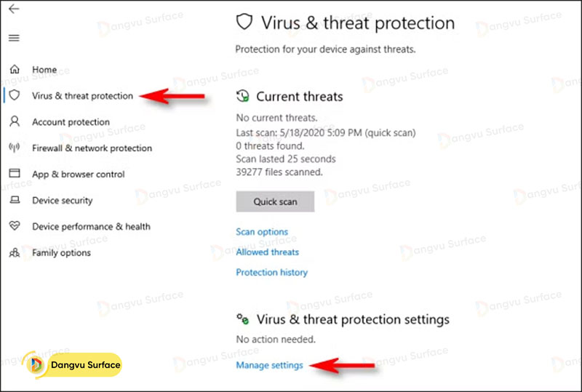This screenshot has height=392, width=582.
Task: Click the Account protection person icon
Action: (14, 122)
